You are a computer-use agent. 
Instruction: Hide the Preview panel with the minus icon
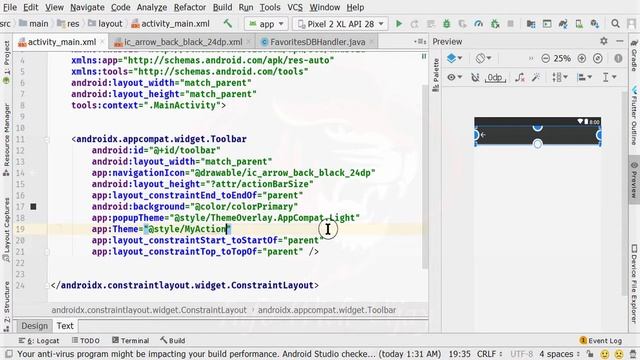(x=620, y=41)
